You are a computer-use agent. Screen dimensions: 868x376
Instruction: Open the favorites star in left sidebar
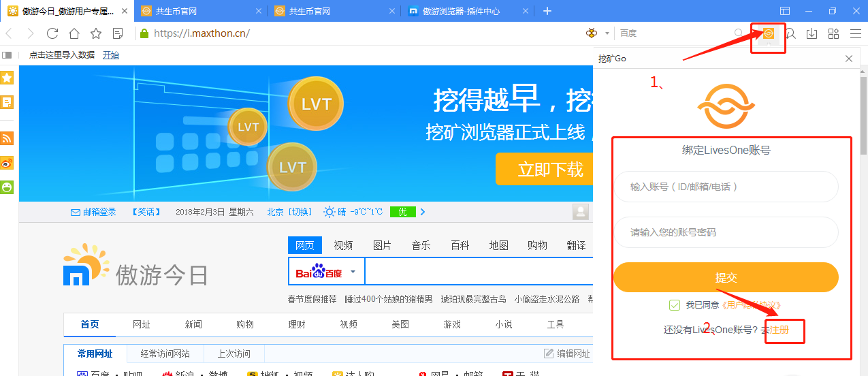click(x=7, y=78)
